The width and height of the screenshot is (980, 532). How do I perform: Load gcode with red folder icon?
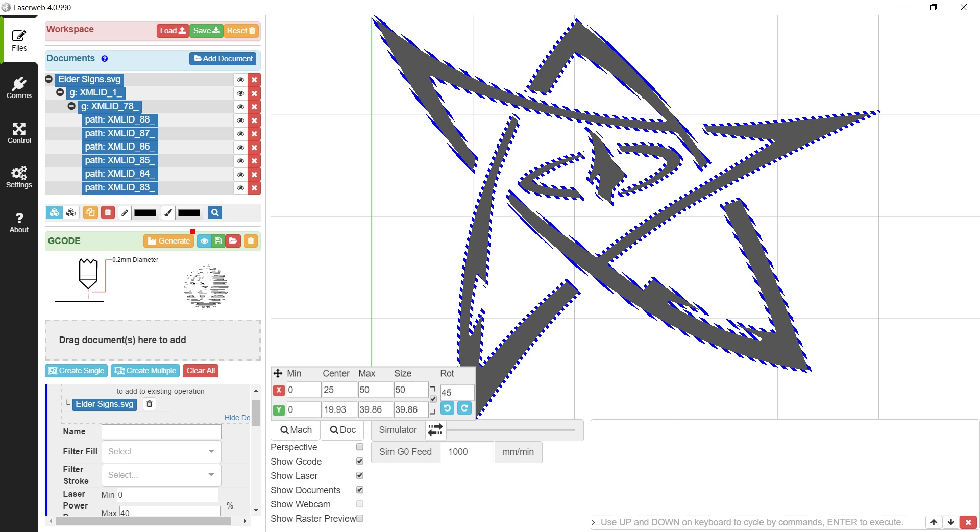[233, 241]
